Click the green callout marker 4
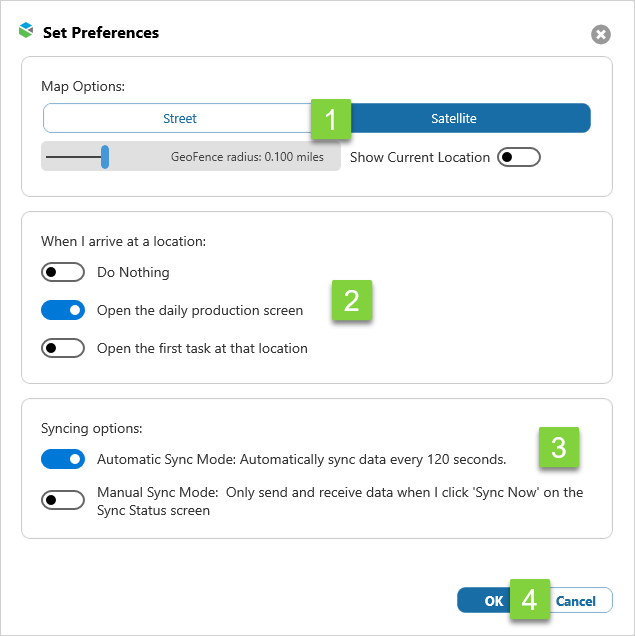The width and height of the screenshot is (635, 636). [x=529, y=600]
